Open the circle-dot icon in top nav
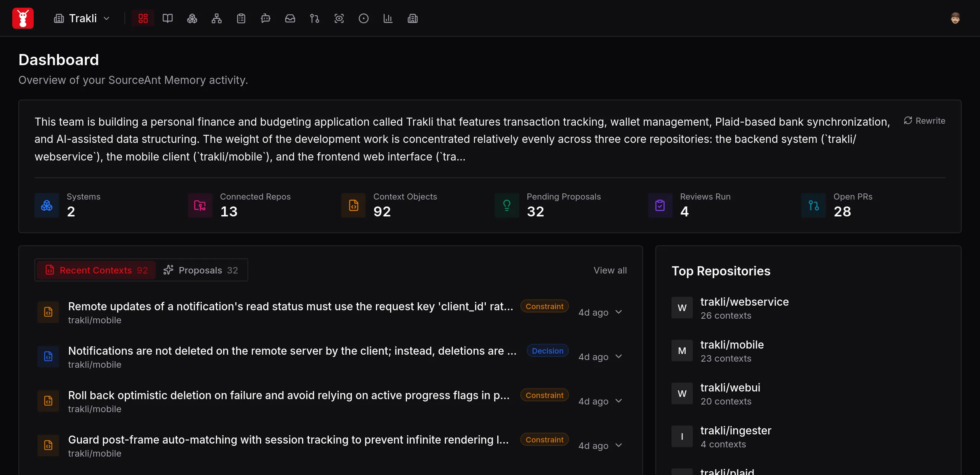This screenshot has height=475, width=980. pyautogui.click(x=364, y=18)
